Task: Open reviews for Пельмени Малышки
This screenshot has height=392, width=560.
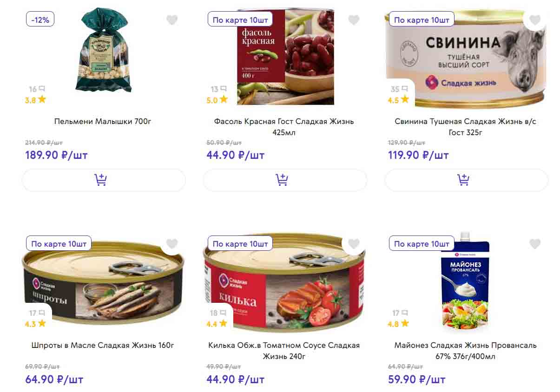Action: (37, 89)
